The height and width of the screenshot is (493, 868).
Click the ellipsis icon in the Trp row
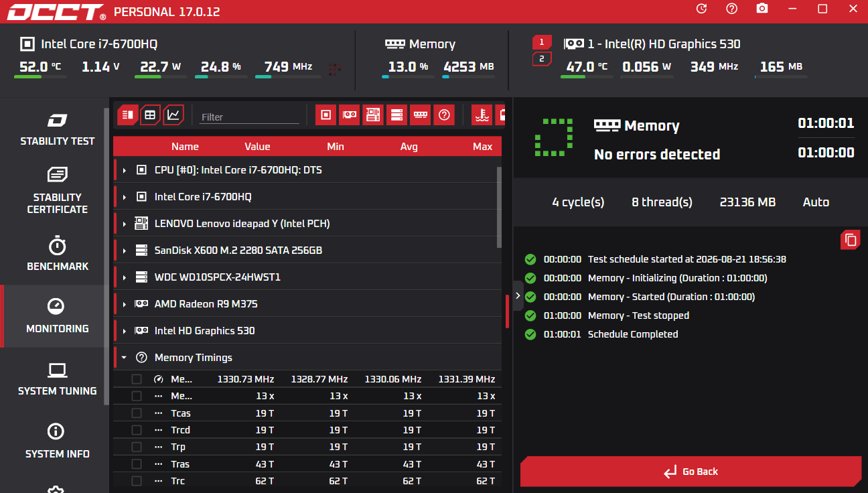coord(159,447)
